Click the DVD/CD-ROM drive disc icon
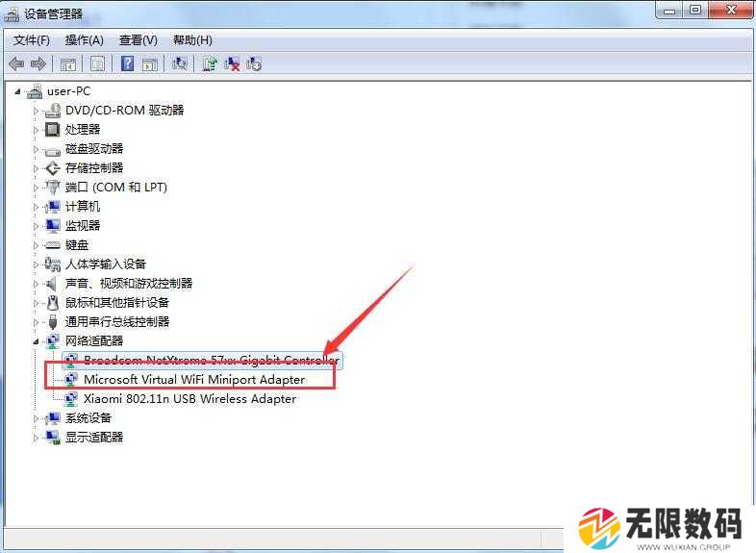756x553 pixels. (x=53, y=111)
